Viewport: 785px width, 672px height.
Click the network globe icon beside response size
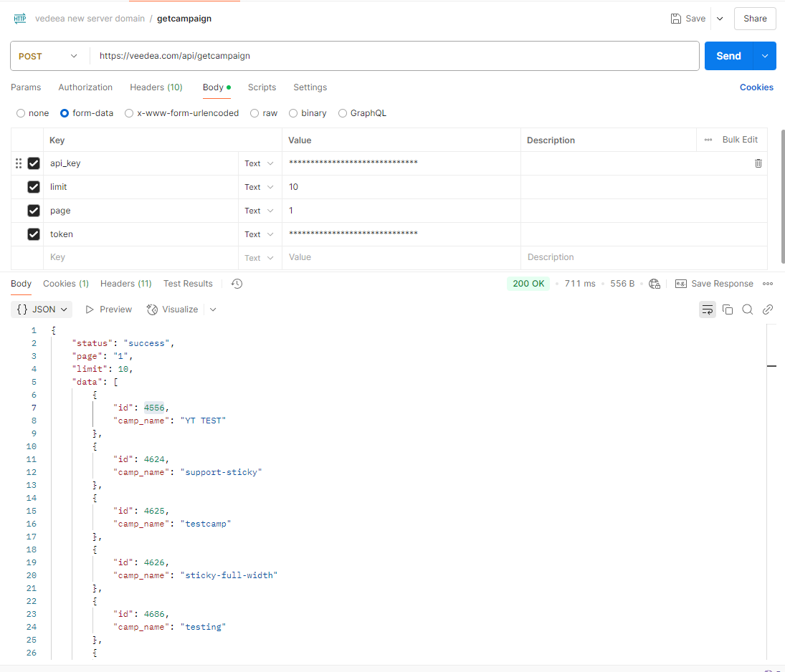tap(655, 284)
